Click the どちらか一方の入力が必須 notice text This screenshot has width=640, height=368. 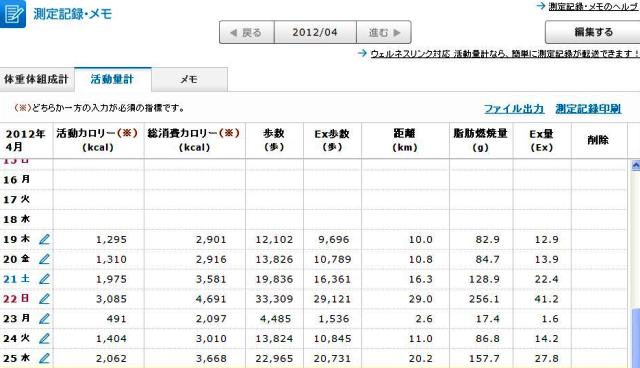(x=99, y=108)
